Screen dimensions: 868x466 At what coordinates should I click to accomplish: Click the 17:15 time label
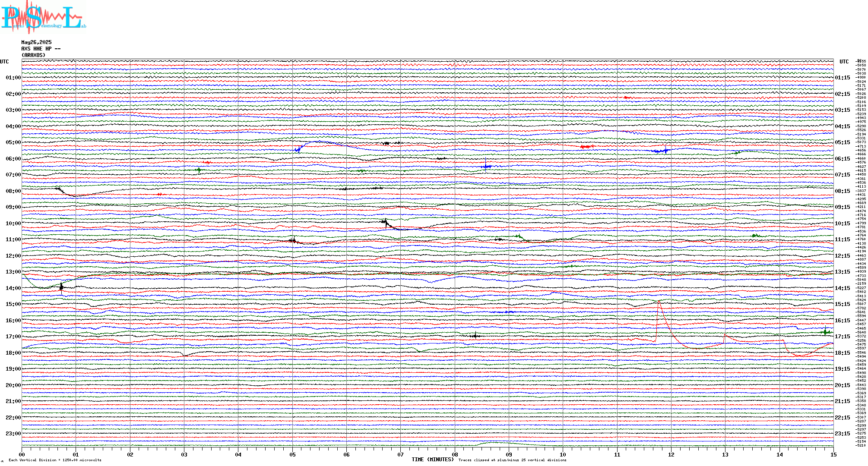(843, 337)
